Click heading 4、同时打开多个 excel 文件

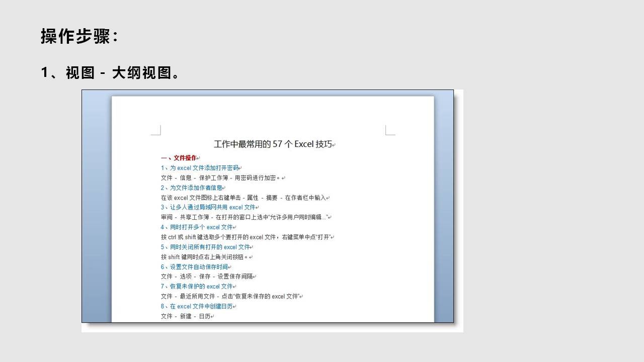(197, 227)
